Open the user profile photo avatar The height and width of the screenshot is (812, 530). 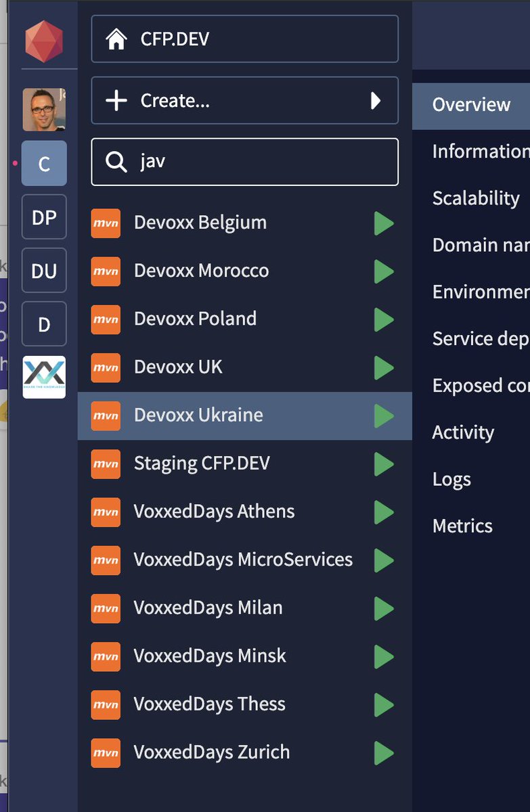click(x=44, y=109)
